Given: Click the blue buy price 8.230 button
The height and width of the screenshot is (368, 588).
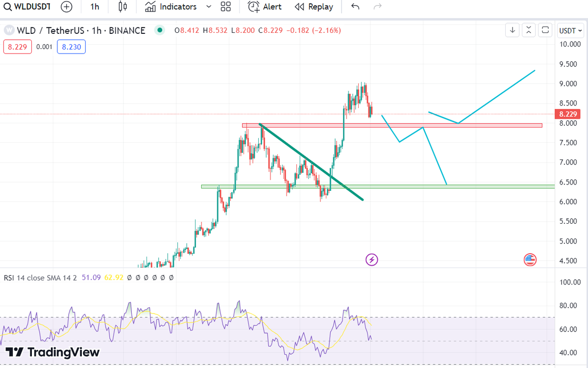Looking at the screenshot, I should (72, 47).
